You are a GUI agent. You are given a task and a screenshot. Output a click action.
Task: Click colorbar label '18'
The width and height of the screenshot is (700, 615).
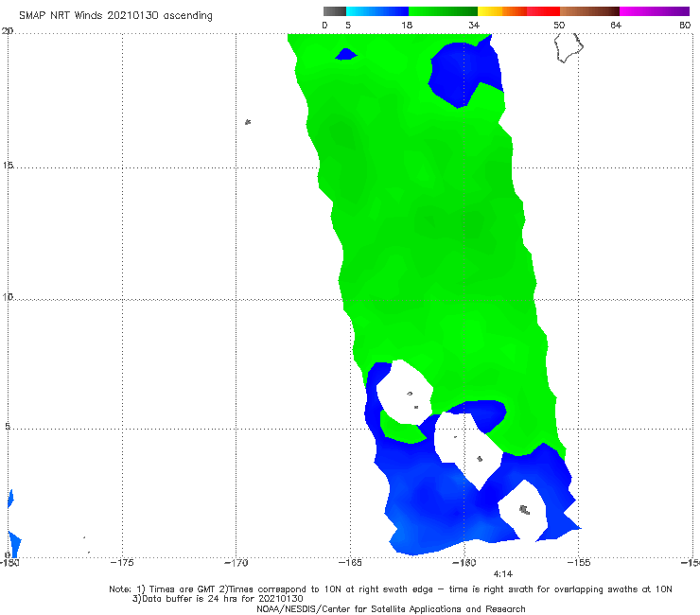(407, 25)
